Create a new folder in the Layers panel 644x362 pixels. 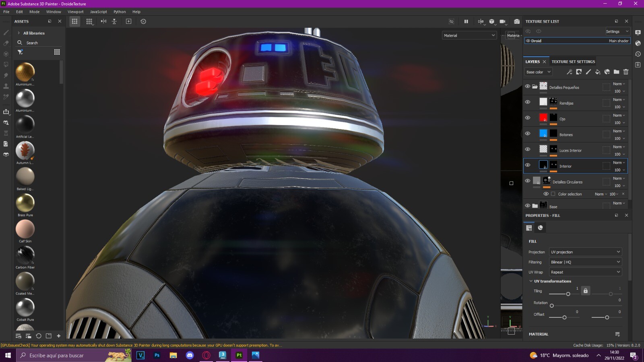click(616, 72)
